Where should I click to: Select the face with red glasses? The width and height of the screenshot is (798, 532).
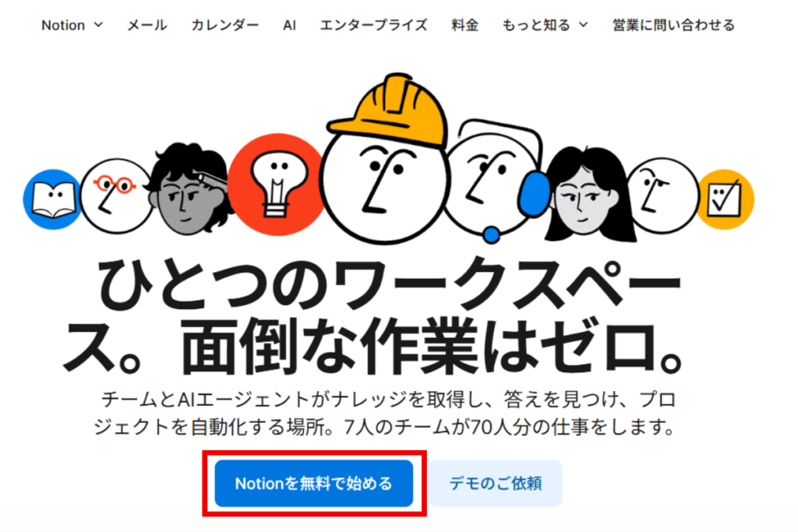click(x=117, y=196)
